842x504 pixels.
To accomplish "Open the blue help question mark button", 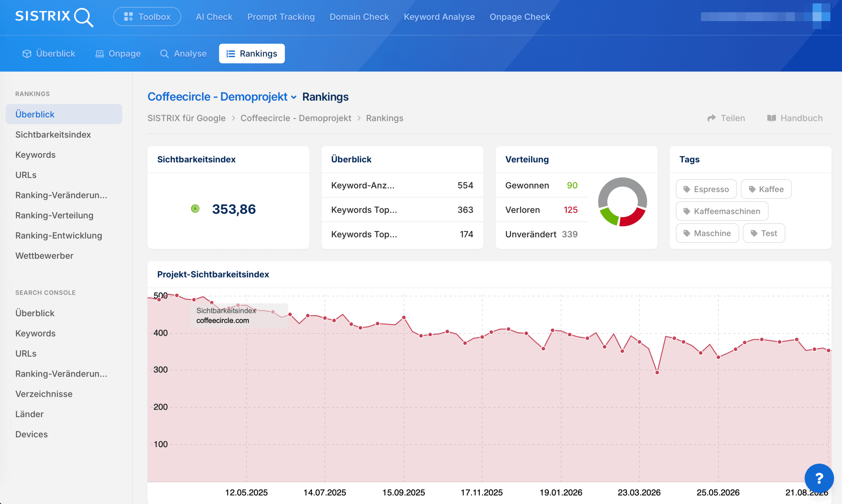I will tap(819, 478).
